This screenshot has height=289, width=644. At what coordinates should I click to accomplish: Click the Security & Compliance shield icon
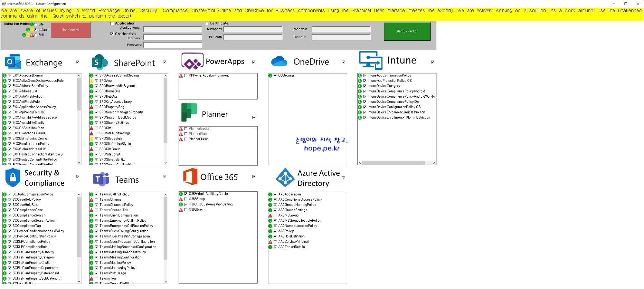(13, 177)
